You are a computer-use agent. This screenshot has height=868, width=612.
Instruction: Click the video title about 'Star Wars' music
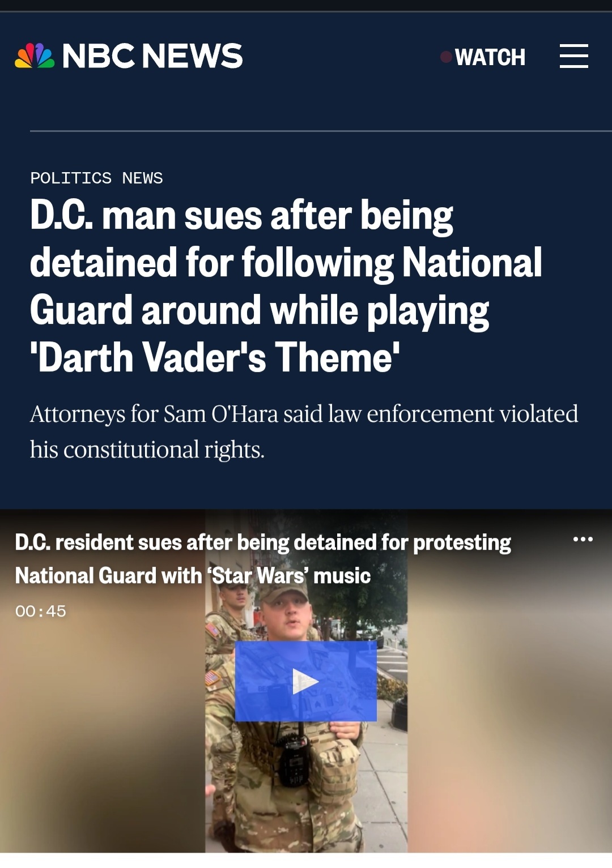pyautogui.click(x=263, y=559)
